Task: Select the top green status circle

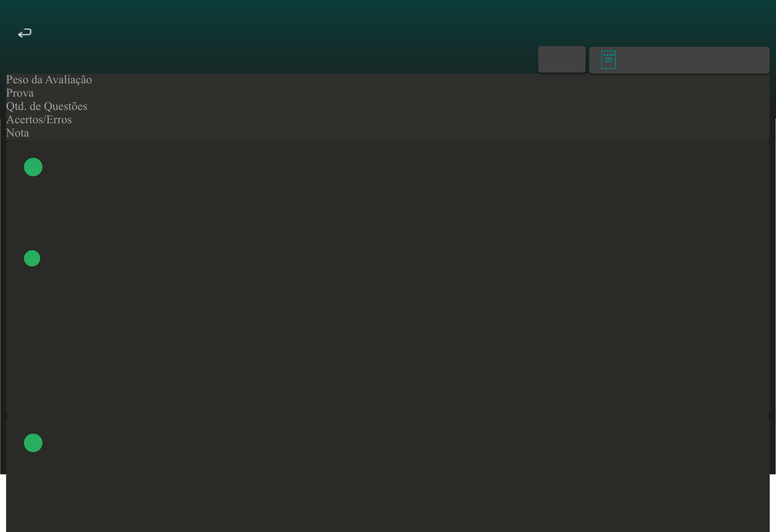Action: (33, 167)
